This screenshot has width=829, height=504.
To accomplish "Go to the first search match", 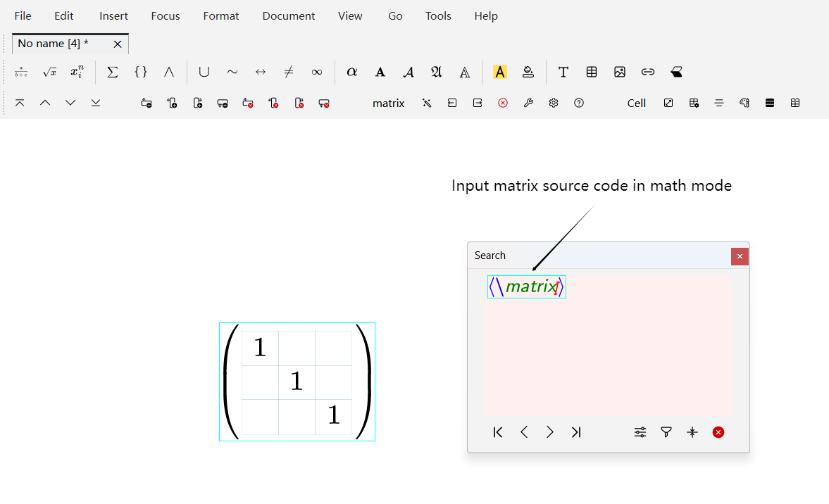I will (498, 432).
